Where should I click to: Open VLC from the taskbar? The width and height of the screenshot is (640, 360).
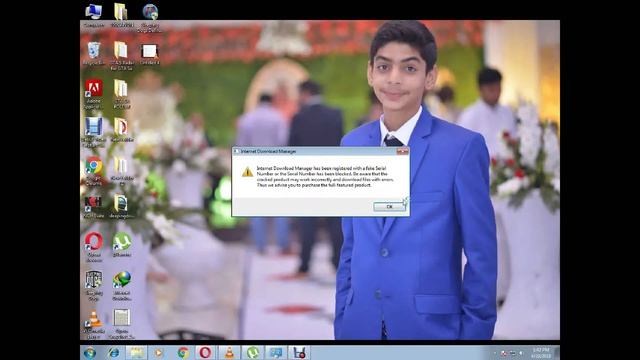click(x=229, y=353)
